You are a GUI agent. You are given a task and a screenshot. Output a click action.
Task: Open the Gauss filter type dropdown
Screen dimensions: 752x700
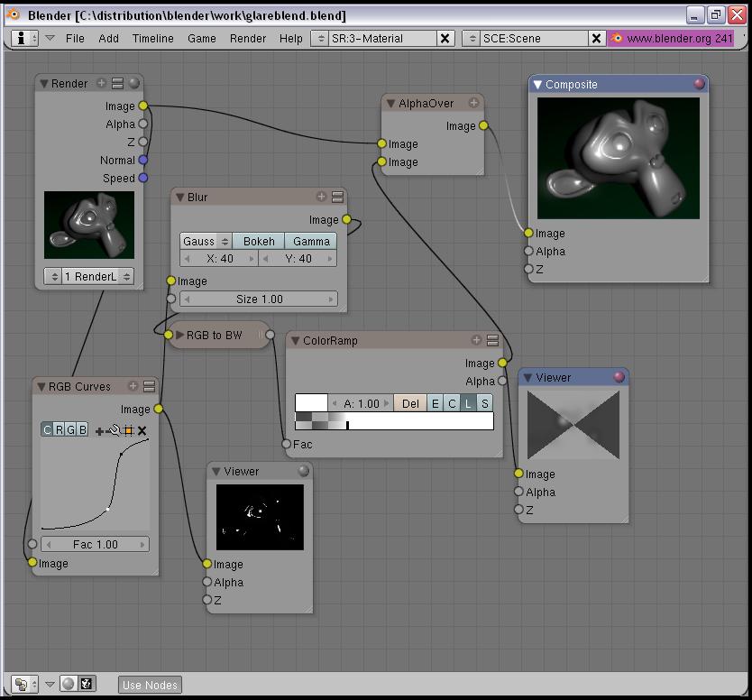point(206,242)
